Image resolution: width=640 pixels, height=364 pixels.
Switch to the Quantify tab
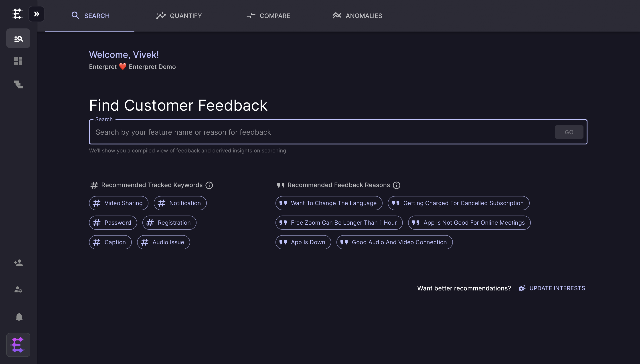click(179, 16)
